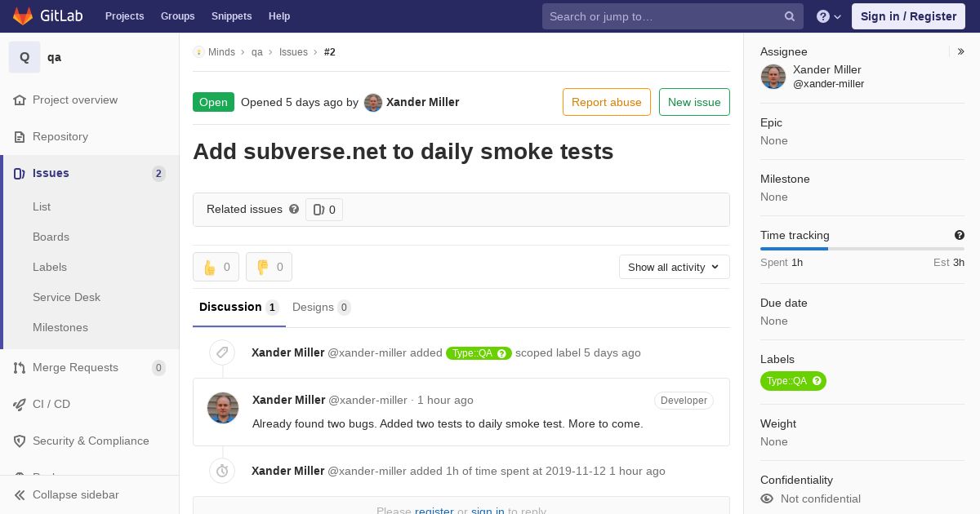Click the Minds group avatar in breadcrumb
Screen dimensions: 980x514
(x=198, y=51)
